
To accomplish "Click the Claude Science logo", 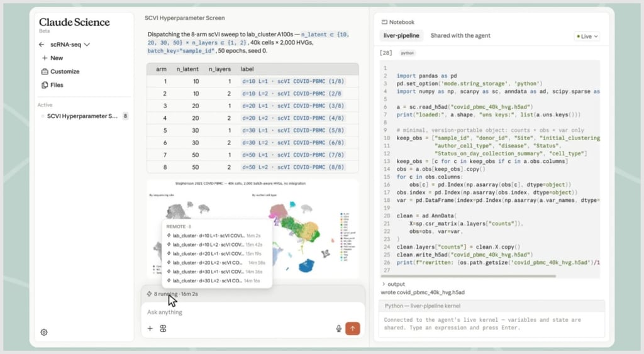I will [74, 22].
